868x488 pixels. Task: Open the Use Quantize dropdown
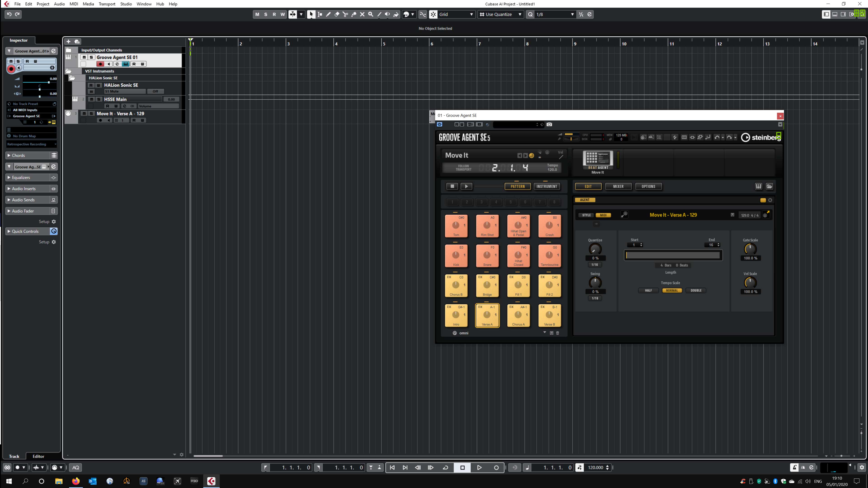[500, 14]
